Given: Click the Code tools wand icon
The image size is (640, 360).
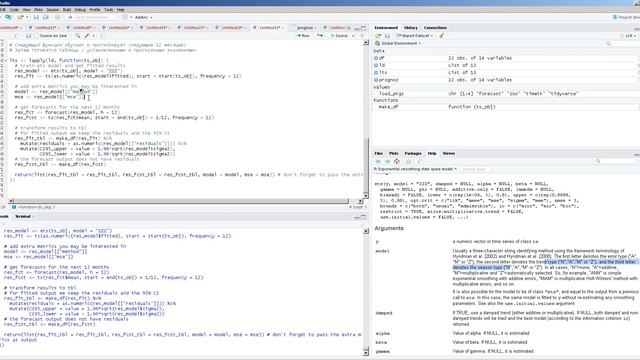Looking at the screenshot, I should (87, 36).
